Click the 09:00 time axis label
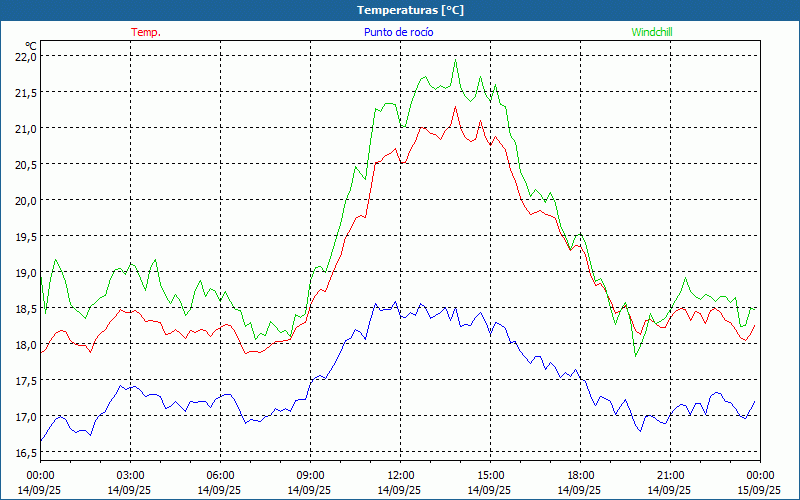800x500 pixels. 310,475
